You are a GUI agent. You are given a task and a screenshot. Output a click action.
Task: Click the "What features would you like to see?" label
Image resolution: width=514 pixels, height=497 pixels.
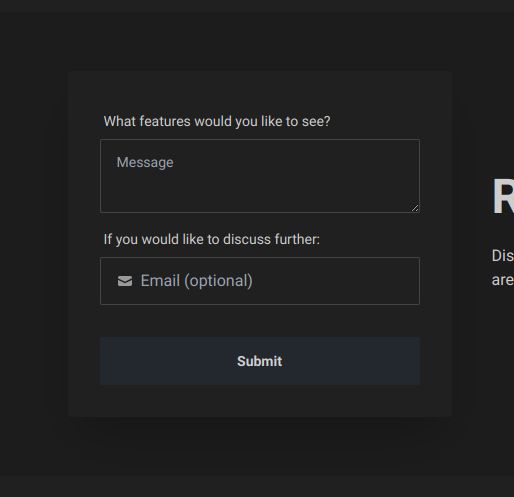coord(217,121)
